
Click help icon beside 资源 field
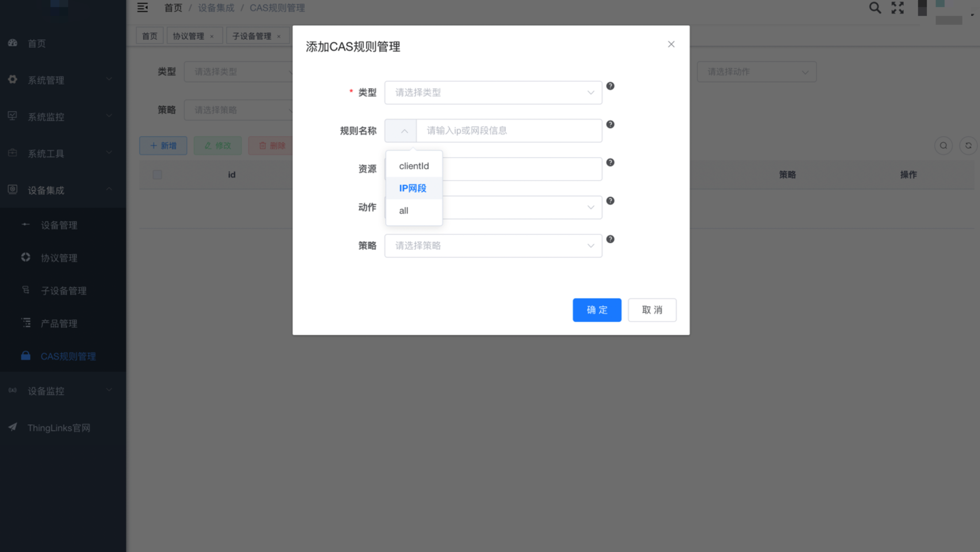(x=610, y=162)
